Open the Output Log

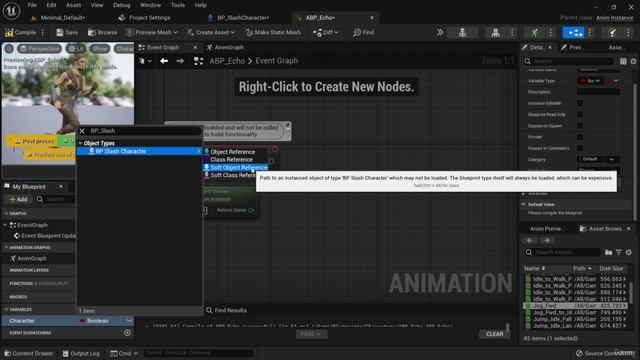click(81, 353)
